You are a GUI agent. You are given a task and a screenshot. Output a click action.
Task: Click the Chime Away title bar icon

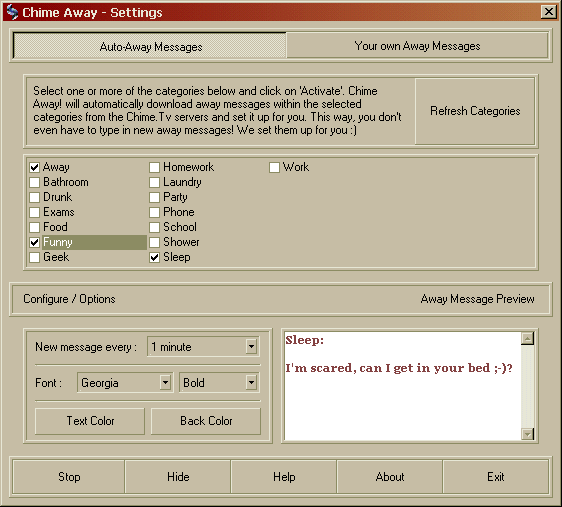pyautogui.click(x=12, y=12)
